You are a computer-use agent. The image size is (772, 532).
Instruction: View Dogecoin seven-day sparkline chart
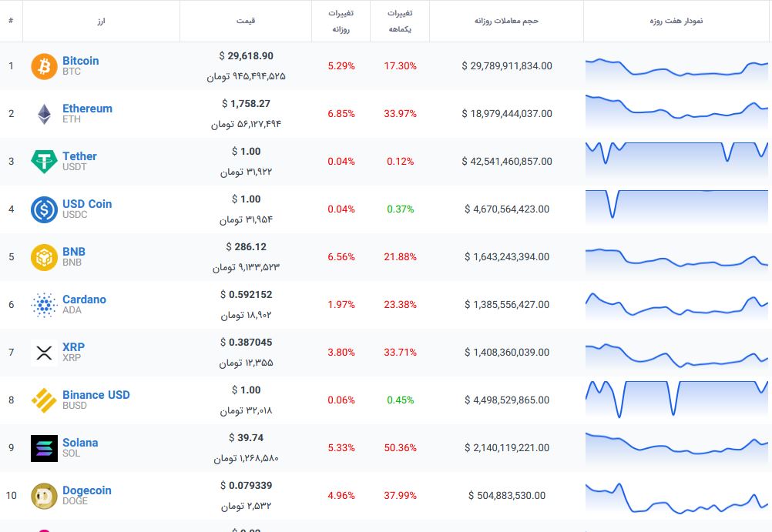676,499
